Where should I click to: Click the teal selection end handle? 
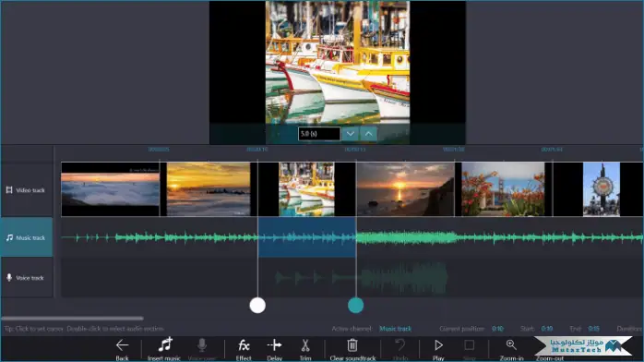coord(356,306)
